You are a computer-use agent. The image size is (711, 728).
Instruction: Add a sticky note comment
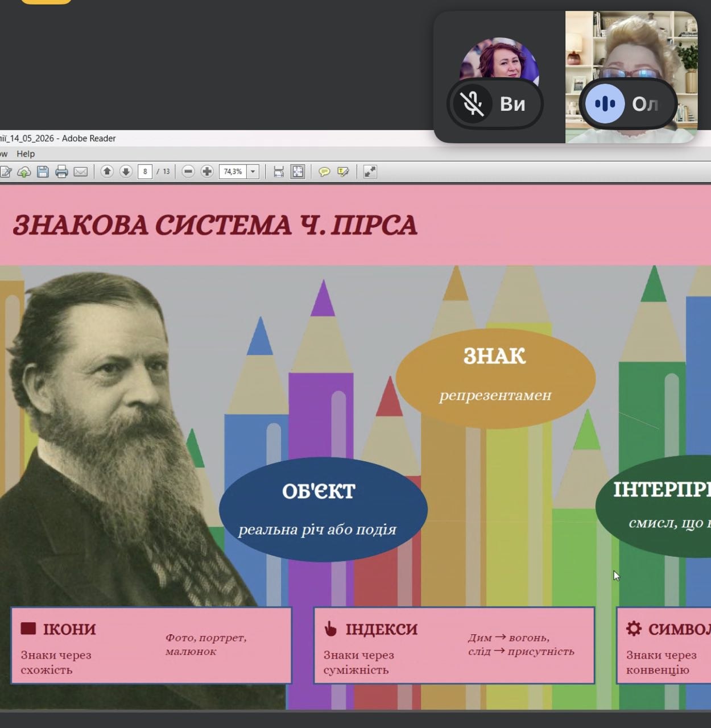pyautogui.click(x=324, y=171)
